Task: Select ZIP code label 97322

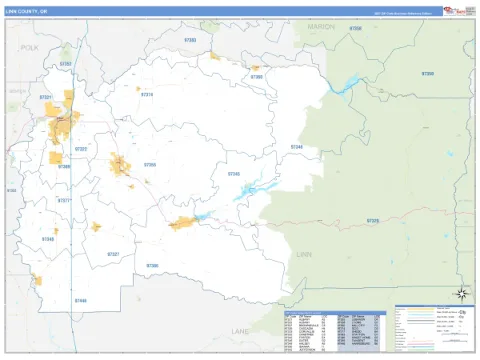Action: 81,149
